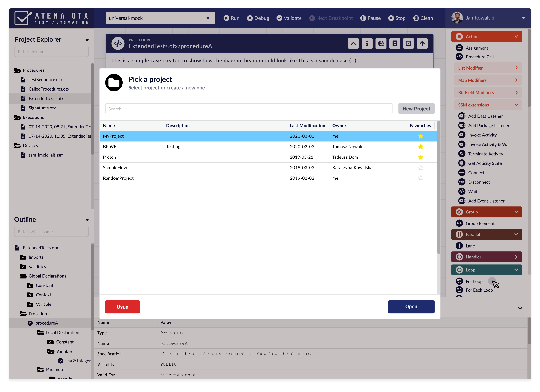Mark SampleFlow as favourite
The height and width of the screenshot is (392, 540).
pyautogui.click(x=421, y=167)
